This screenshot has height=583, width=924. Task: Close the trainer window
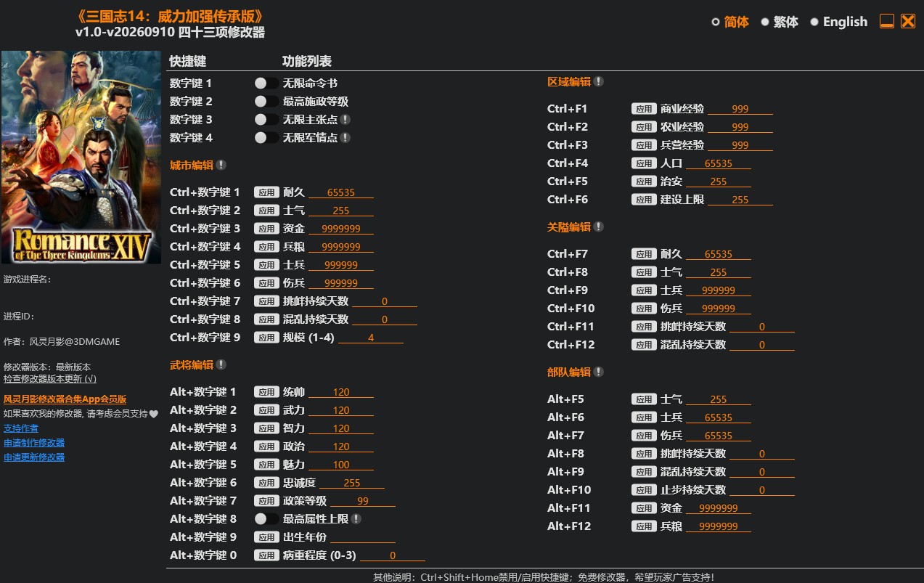[x=908, y=21]
